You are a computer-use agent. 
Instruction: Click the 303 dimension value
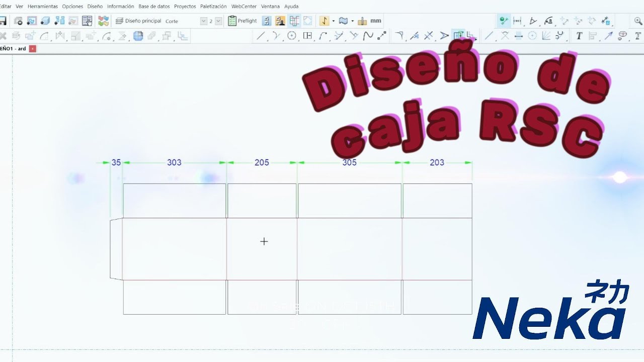click(174, 162)
